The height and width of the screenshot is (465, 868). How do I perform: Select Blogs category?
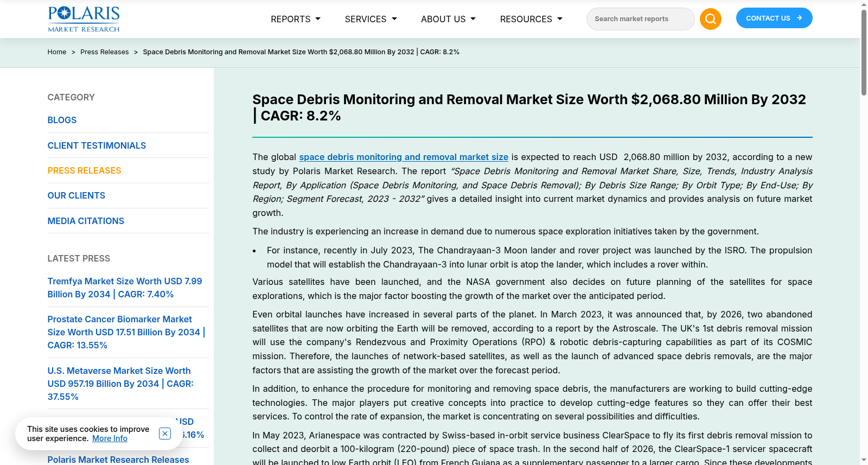point(62,120)
